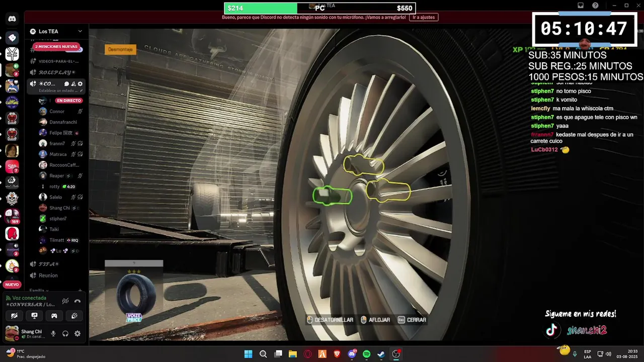Image resolution: width=644 pixels, height=362 pixels.
Task: Click Ir a ajustes button
Action: [x=424, y=17]
